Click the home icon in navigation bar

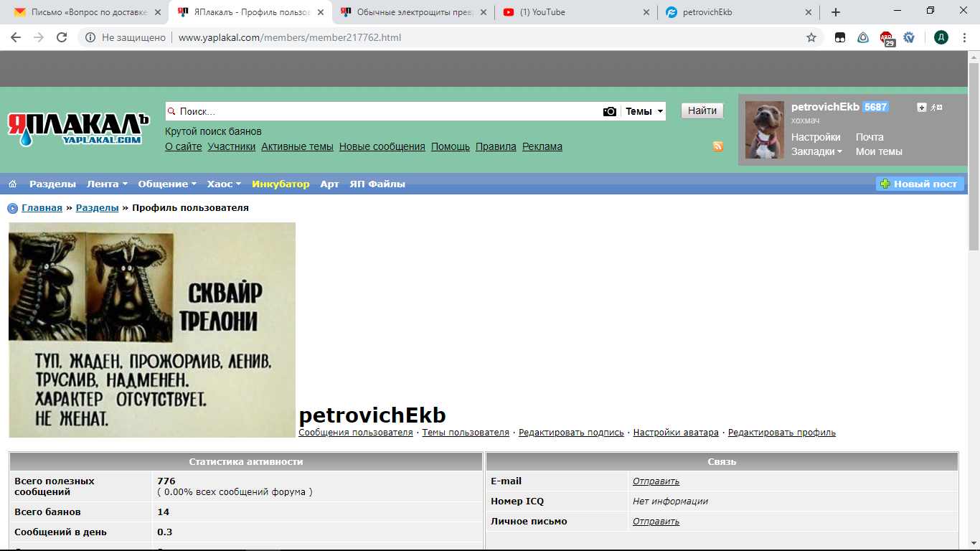(12, 184)
